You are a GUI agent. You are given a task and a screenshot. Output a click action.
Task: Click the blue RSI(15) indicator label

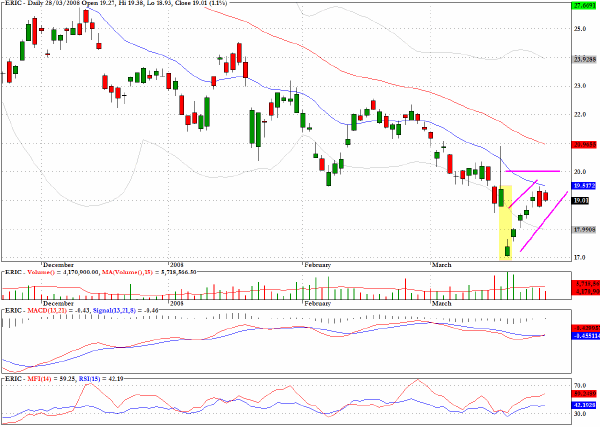(89, 379)
